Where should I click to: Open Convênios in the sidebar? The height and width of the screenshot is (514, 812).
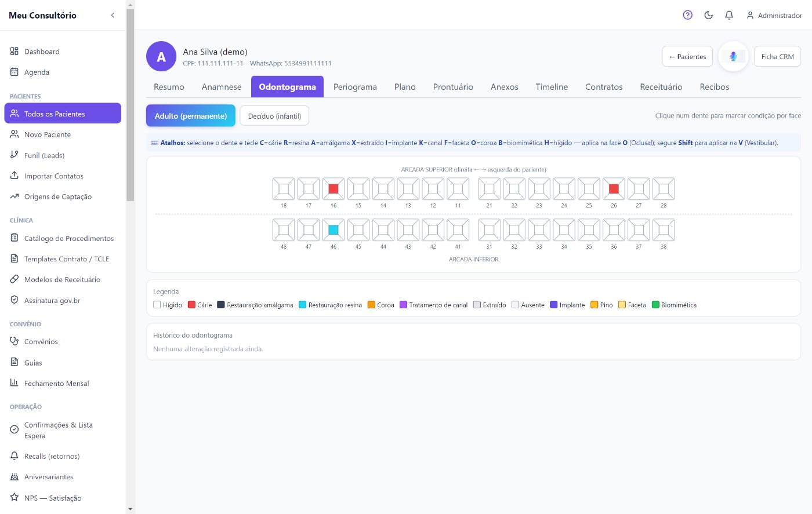pos(63,342)
